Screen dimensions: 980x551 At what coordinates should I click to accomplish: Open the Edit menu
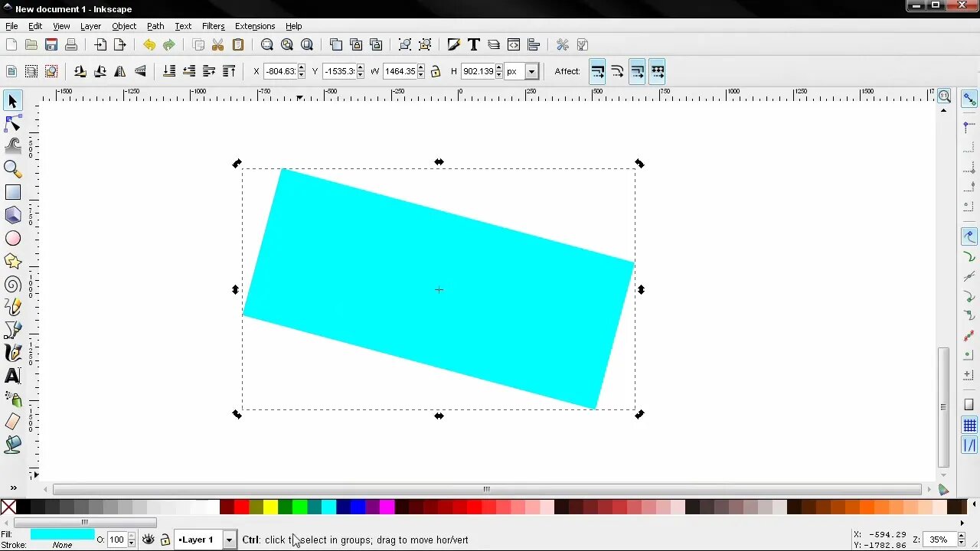35,26
